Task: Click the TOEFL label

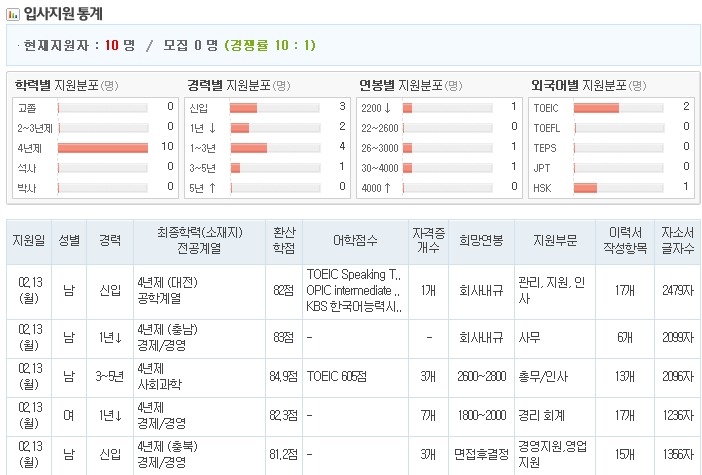Action: click(547, 128)
